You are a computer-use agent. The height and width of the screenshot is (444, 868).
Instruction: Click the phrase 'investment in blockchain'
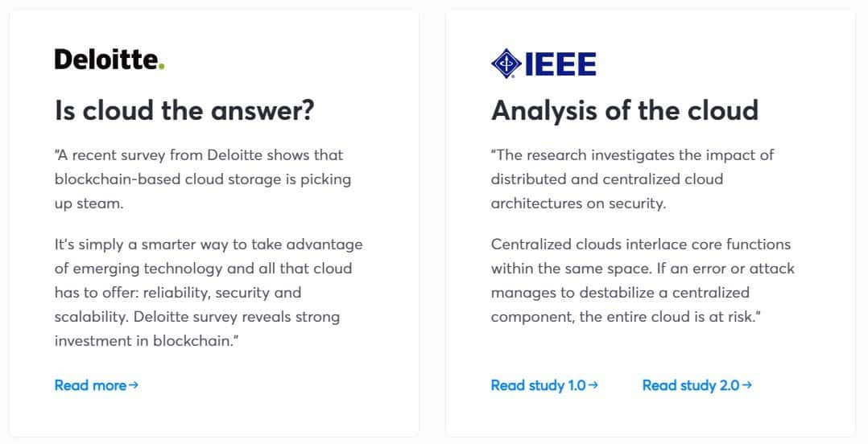click(143, 340)
